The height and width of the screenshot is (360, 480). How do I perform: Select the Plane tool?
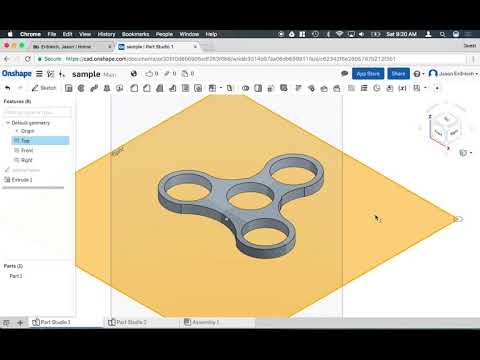(x=351, y=88)
